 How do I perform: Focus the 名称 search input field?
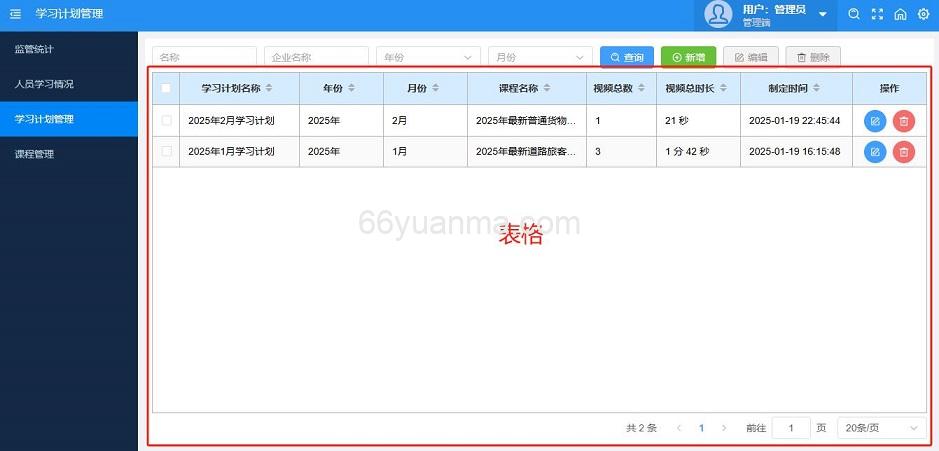[x=204, y=57]
